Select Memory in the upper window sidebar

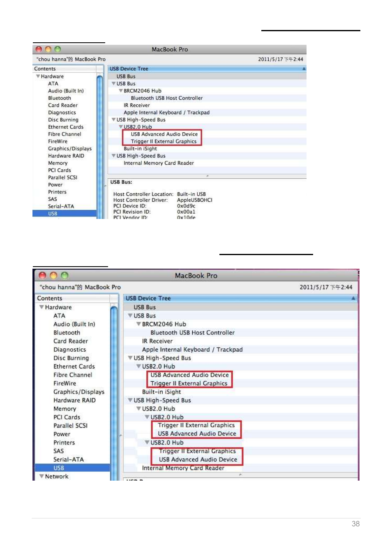point(58,163)
